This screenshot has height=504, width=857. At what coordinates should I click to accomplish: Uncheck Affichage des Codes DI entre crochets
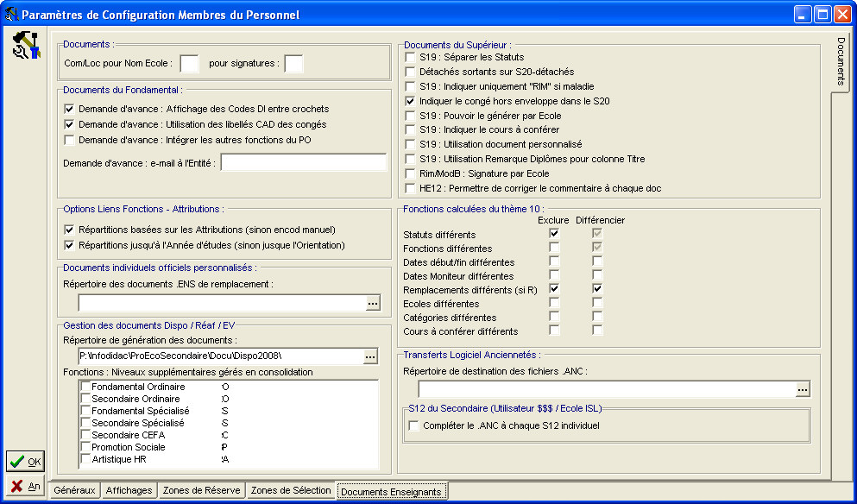69,109
